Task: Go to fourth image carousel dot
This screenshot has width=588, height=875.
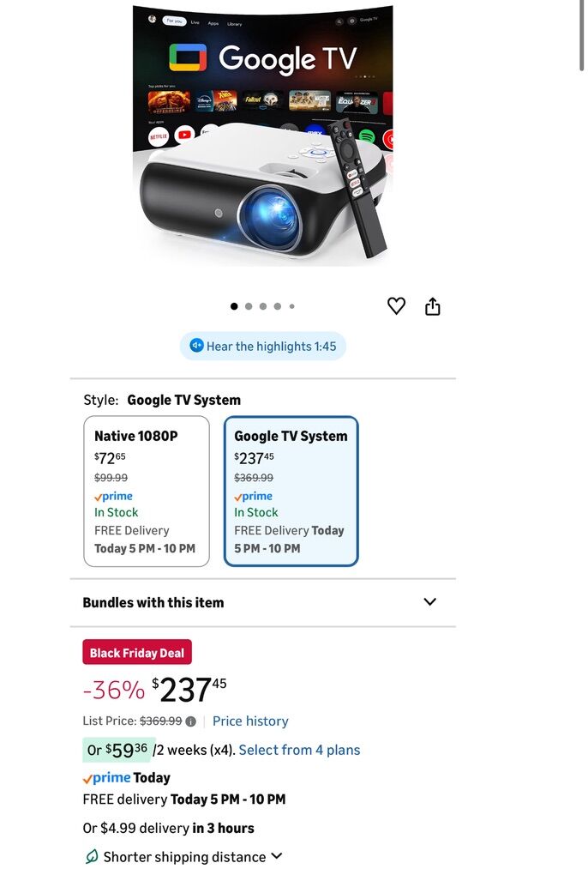Action: [278, 306]
